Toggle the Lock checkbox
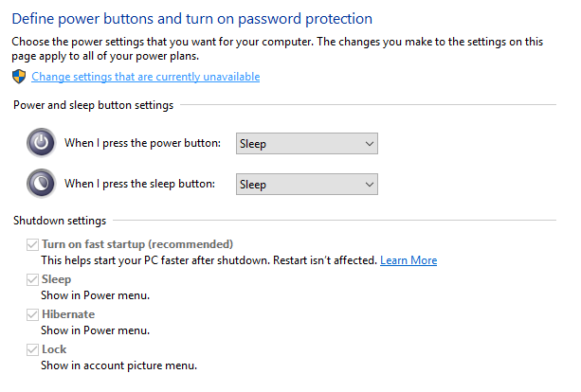581x392 pixels. 34,350
